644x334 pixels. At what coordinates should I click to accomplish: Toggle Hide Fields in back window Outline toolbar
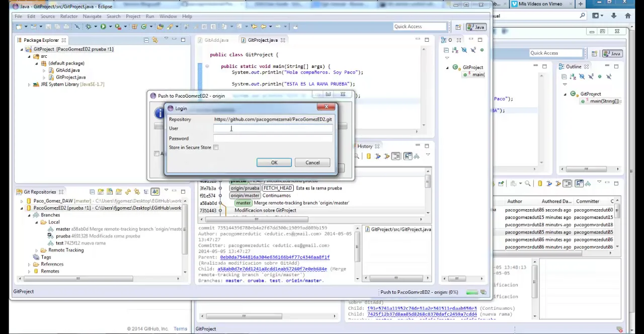pos(582,76)
